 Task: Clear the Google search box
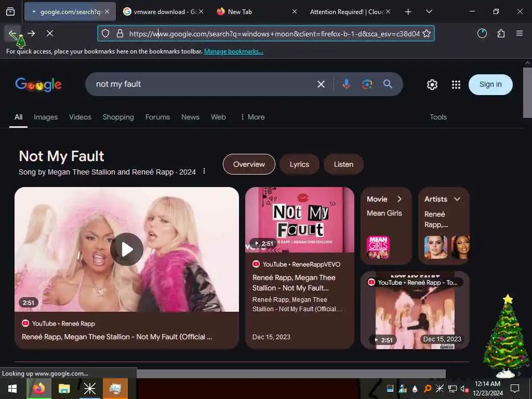(321, 84)
